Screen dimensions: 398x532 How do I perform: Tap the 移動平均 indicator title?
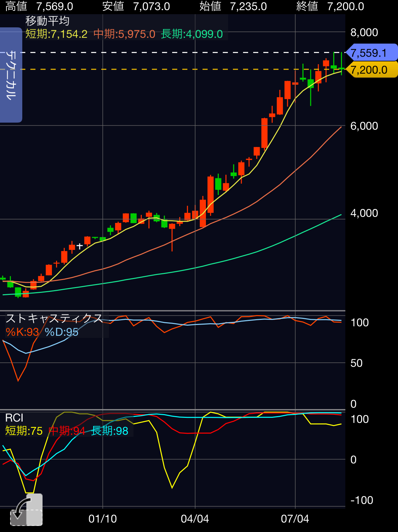point(48,21)
